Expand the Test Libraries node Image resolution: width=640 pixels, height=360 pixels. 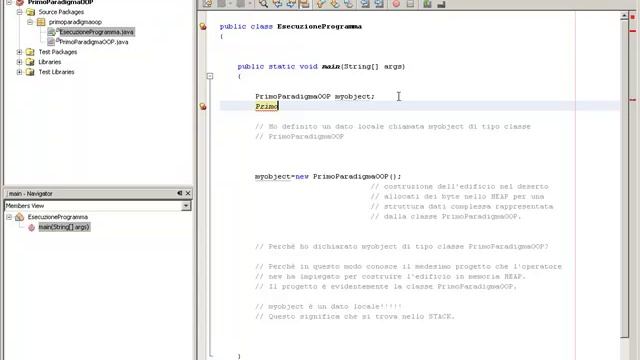pos(19,72)
